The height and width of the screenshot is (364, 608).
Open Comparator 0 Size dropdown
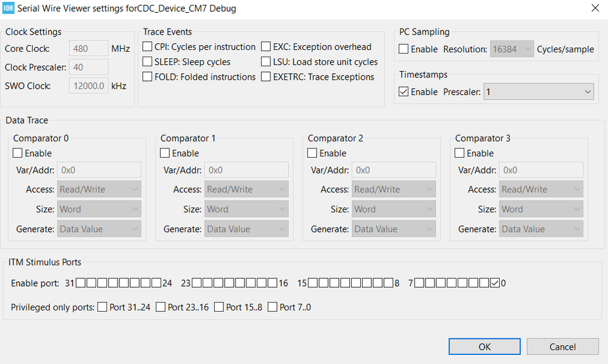pyautogui.click(x=99, y=209)
